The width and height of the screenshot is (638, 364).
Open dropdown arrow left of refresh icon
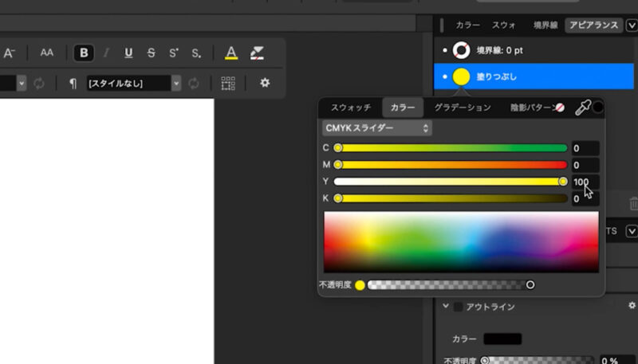pos(22,84)
